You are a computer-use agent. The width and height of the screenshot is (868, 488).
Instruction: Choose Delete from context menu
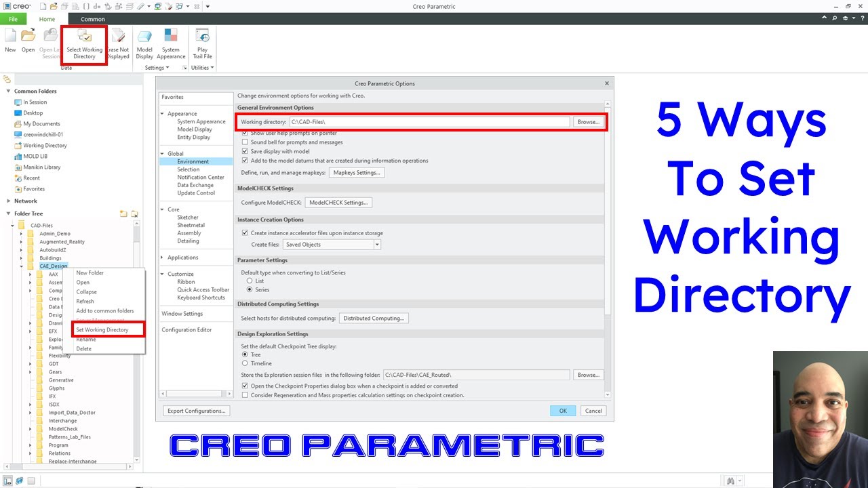coord(83,349)
